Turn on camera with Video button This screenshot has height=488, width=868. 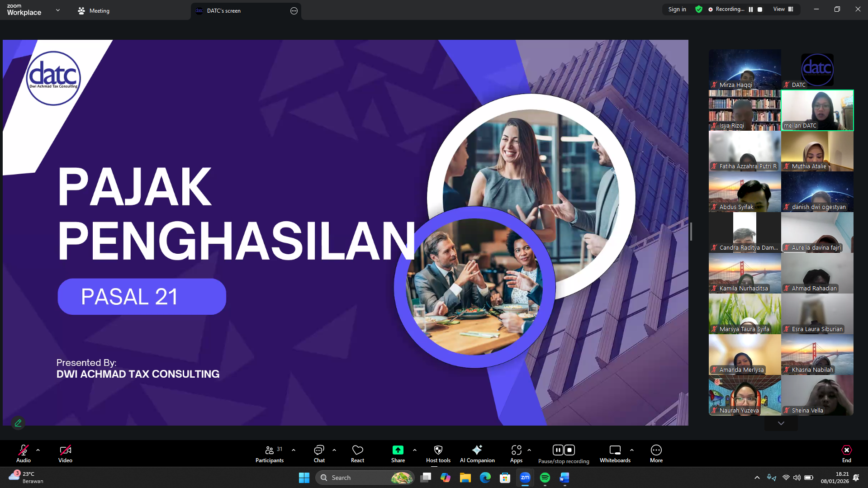click(65, 453)
